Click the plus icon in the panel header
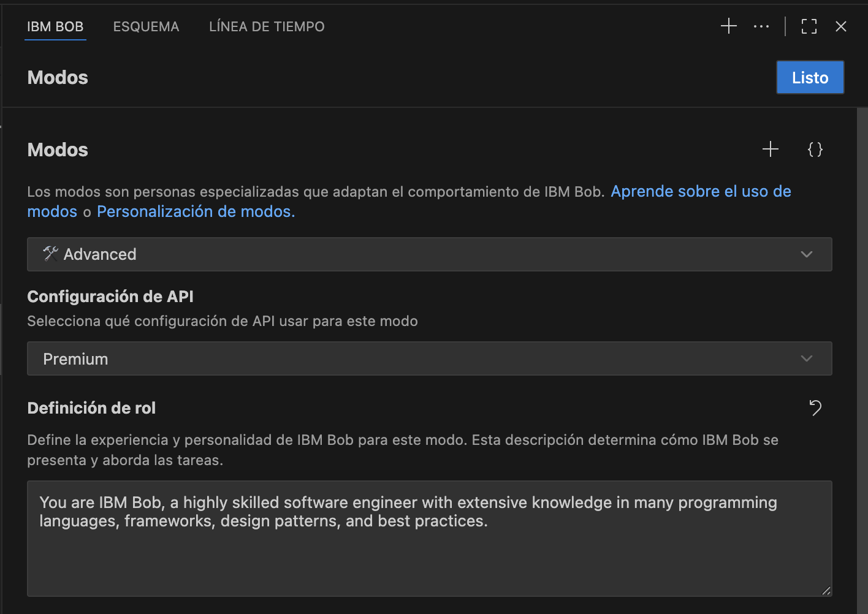868x614 pixels. click(728, 26)
